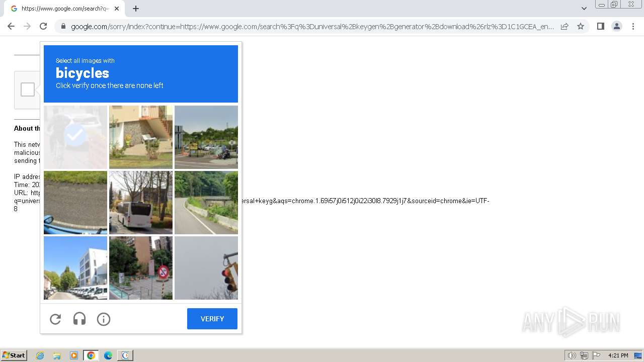Click the address bar URL
This screenshot has width=644, height=362.
(x=312, y=27)
